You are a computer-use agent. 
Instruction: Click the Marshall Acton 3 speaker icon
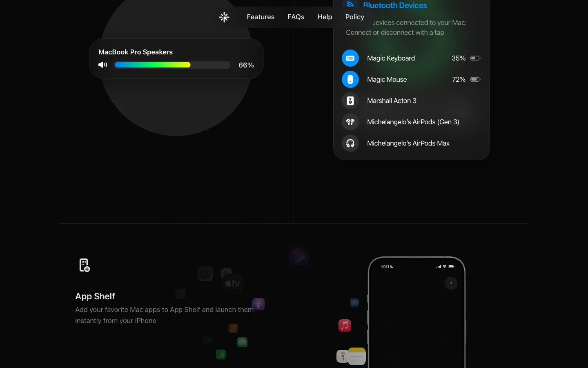350,101
